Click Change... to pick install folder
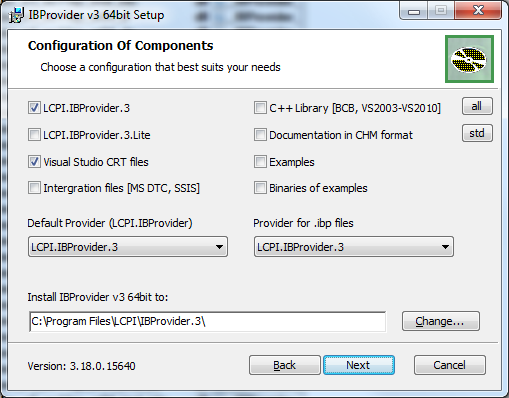This screenshot has height=398, width=509. tap(441, 321)
